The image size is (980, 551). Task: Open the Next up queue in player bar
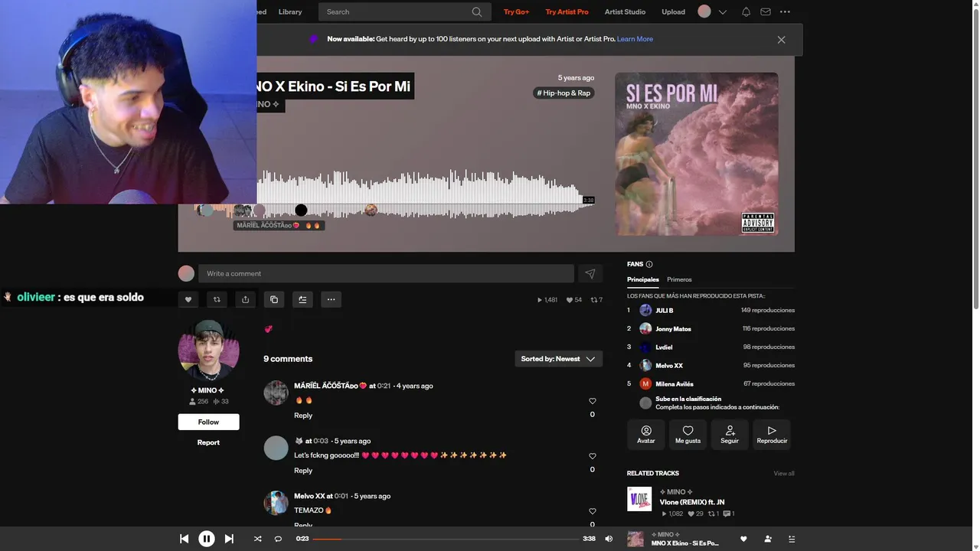click(792, 539)
